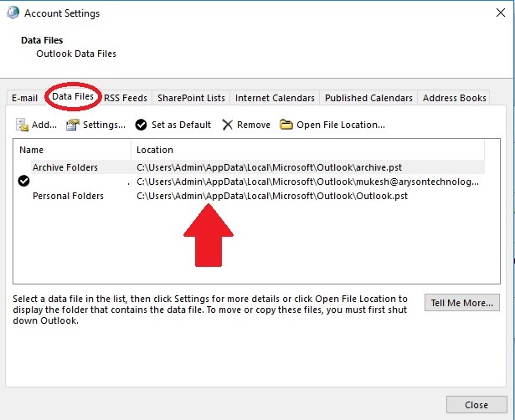
Task: Click the Set as Default checkmark icon
Action: click(x=141, y=125)
